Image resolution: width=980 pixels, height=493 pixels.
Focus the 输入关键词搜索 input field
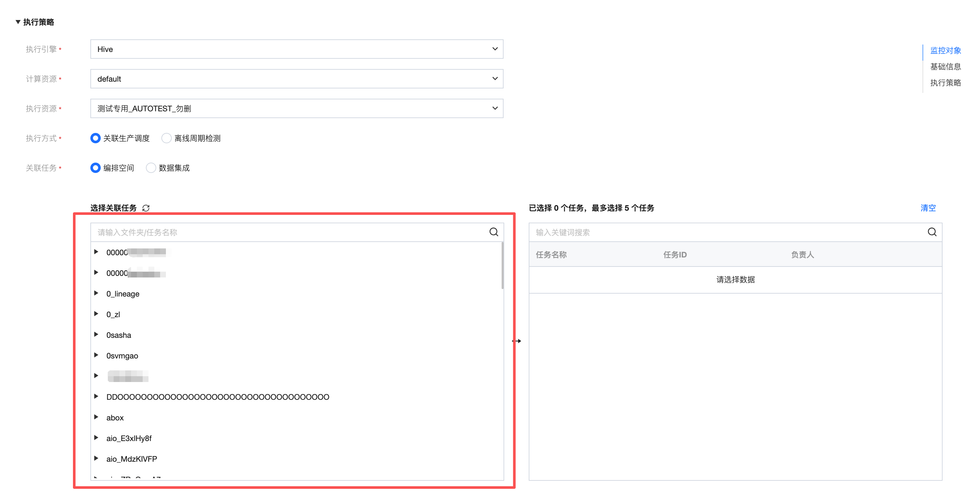[723, 232]
